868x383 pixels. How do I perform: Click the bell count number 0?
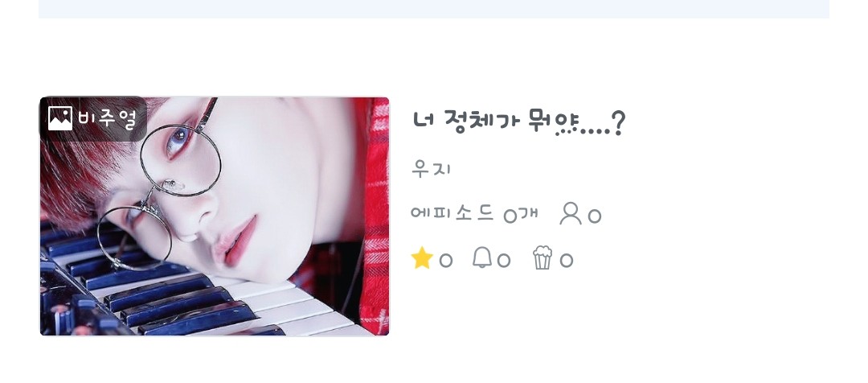point(503,260)
